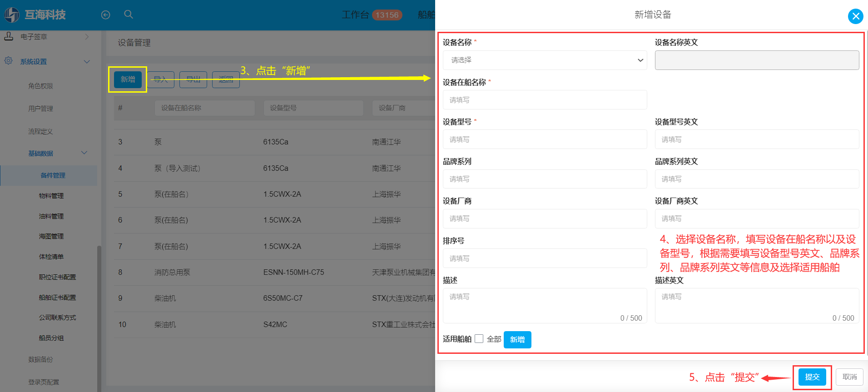Image resolution: width=868 pixels, height=392 pixels.
Task: Open the 设备名称 dropdown
Action: 545,60
